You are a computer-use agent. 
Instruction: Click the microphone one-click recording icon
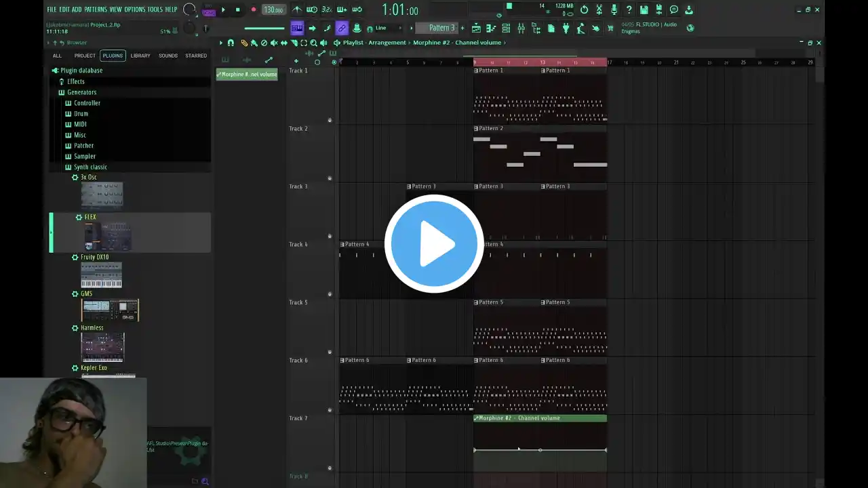(614, 9)
